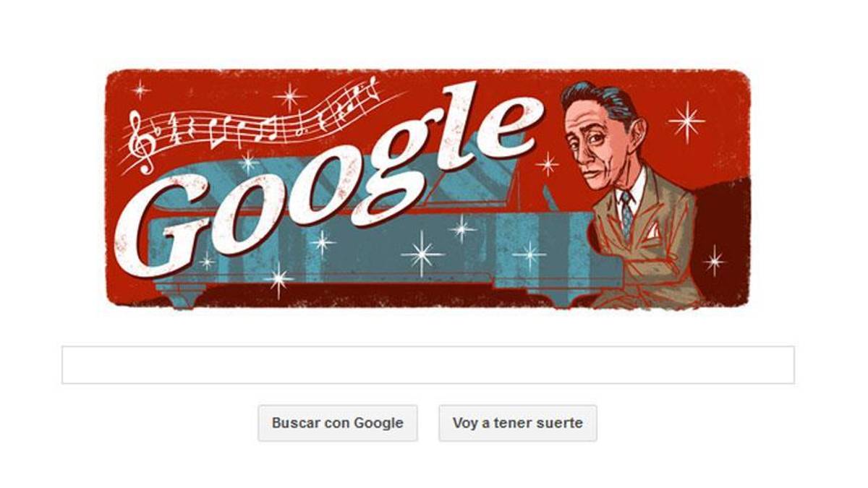Click the first 'o' in the Google lettering
This screenshot has height=488, width=868.
250,213
